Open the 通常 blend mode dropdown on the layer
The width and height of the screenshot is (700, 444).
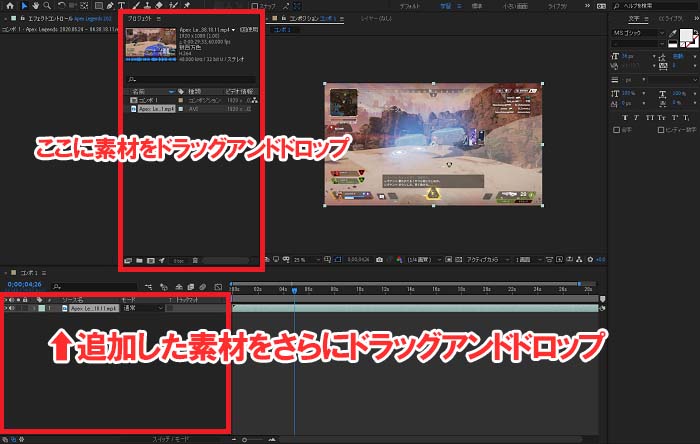click(x=143, y=308)
